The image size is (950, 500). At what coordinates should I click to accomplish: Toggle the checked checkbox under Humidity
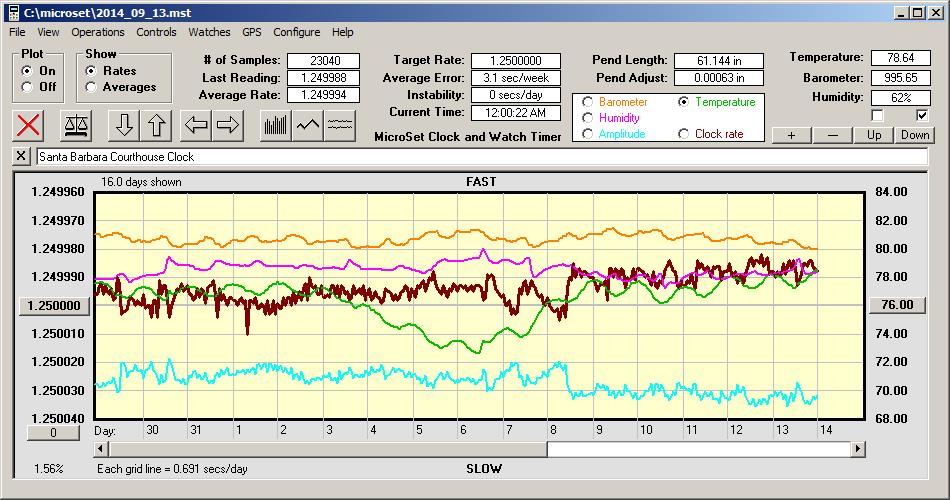pyautogui.click(x=922, y=115)
